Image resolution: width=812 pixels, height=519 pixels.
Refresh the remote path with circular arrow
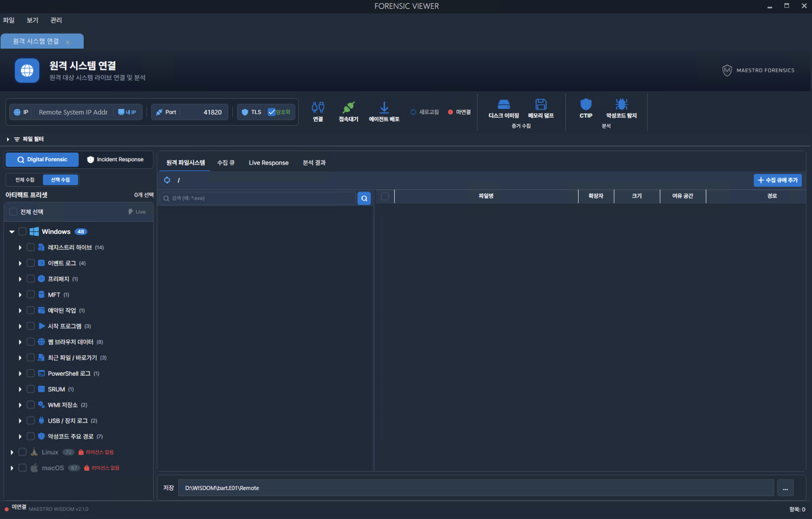click(167, 180)
